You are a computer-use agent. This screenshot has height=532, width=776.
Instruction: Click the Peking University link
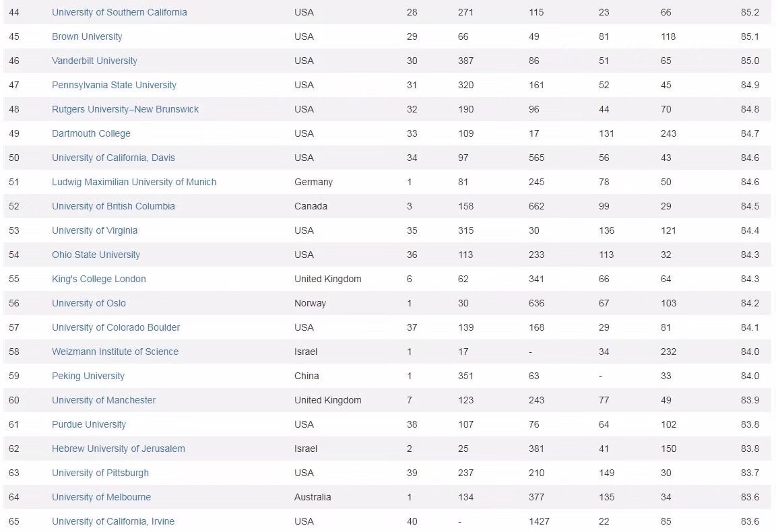(88, 376)
